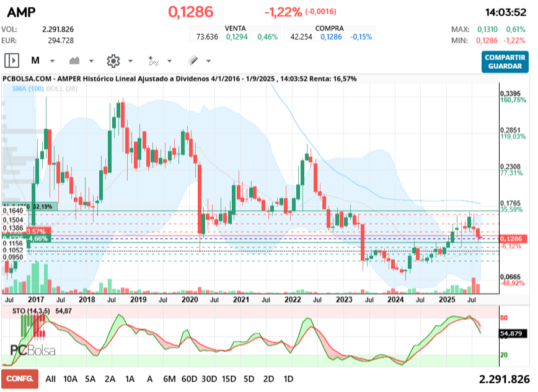Open the indicators dropdown arrow
Image resolution: width=538 pixels, height=392 pixels.
click(x=169, y=61)
